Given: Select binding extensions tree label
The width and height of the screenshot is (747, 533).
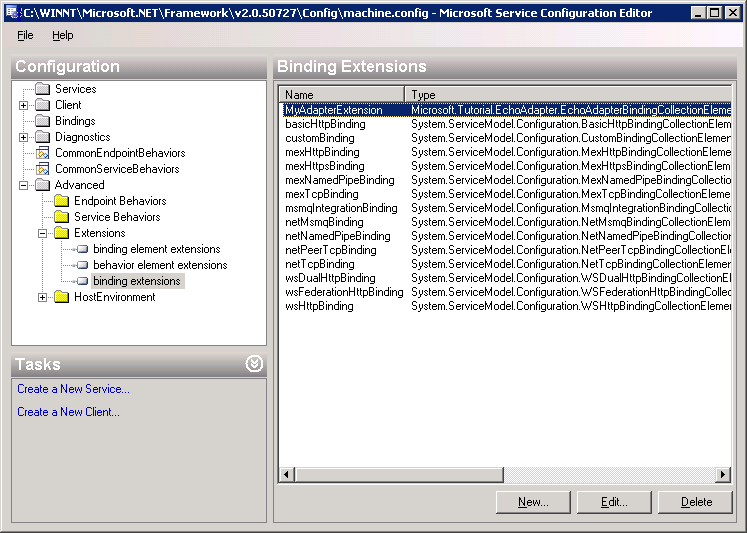Looking at the screenshot, I should tap(137, 281).
